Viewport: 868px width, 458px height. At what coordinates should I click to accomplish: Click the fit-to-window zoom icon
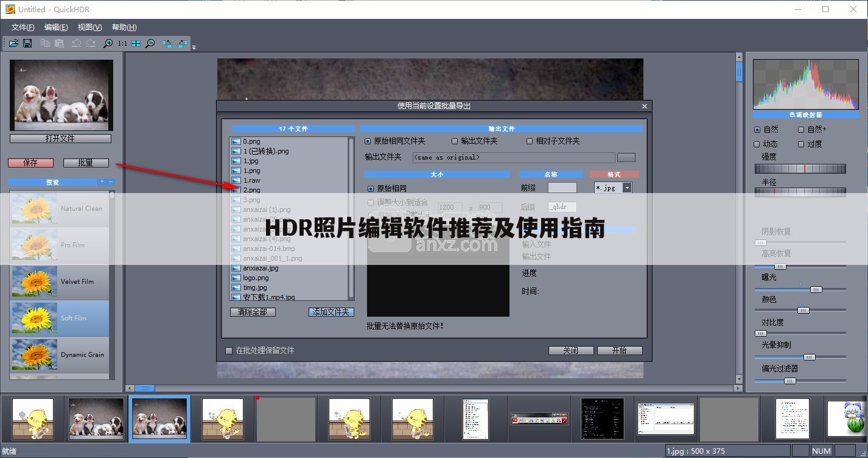pos(136,43)
